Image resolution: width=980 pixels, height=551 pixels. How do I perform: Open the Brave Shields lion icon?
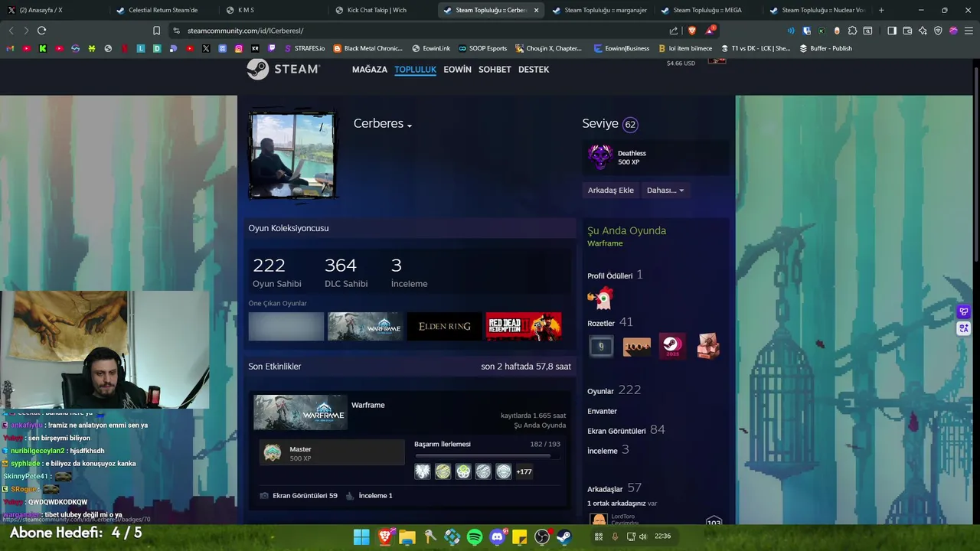[692, 31]
